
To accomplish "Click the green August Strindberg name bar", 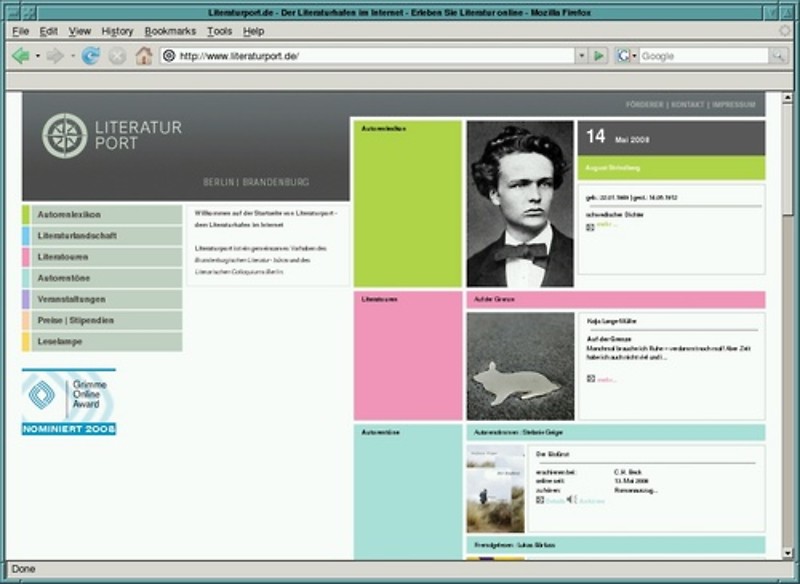I will (x=671, y=168).
